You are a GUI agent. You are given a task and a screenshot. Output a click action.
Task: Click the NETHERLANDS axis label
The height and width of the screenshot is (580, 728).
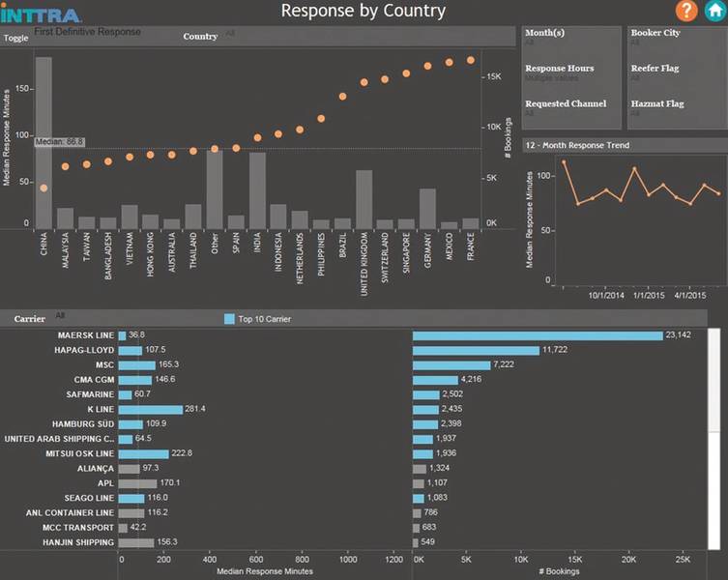click(x=300, y=258)
